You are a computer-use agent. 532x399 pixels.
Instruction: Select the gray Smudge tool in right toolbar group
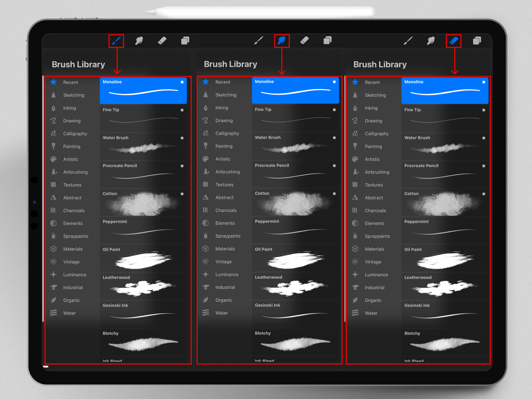tap(431, 41)
